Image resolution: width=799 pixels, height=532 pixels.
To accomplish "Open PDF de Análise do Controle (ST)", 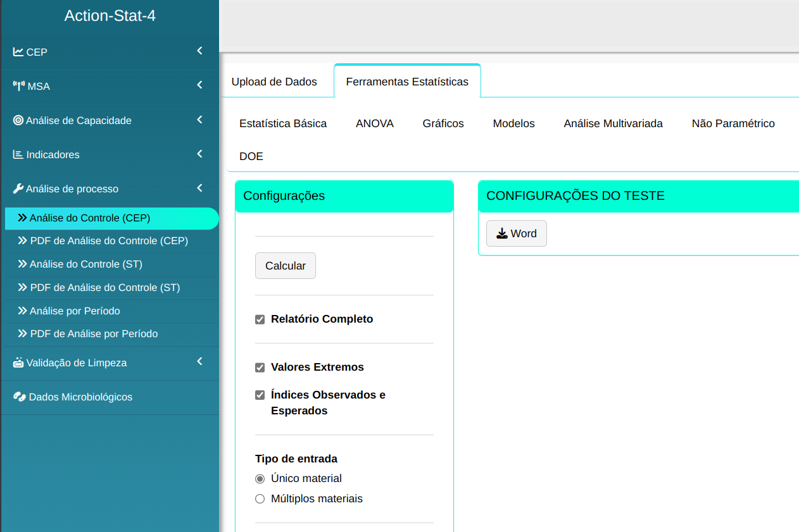I will tap(105, 288).
